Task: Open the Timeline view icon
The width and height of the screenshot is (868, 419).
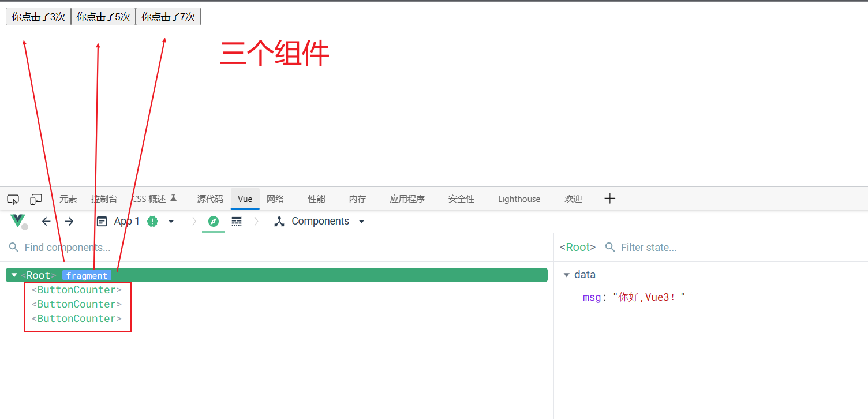Action: click(x=237, y=221)
